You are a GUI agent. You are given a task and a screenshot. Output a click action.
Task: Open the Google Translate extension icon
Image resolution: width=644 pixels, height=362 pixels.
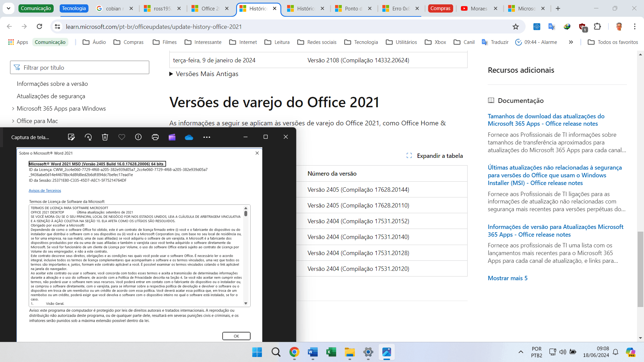point(551,26)
